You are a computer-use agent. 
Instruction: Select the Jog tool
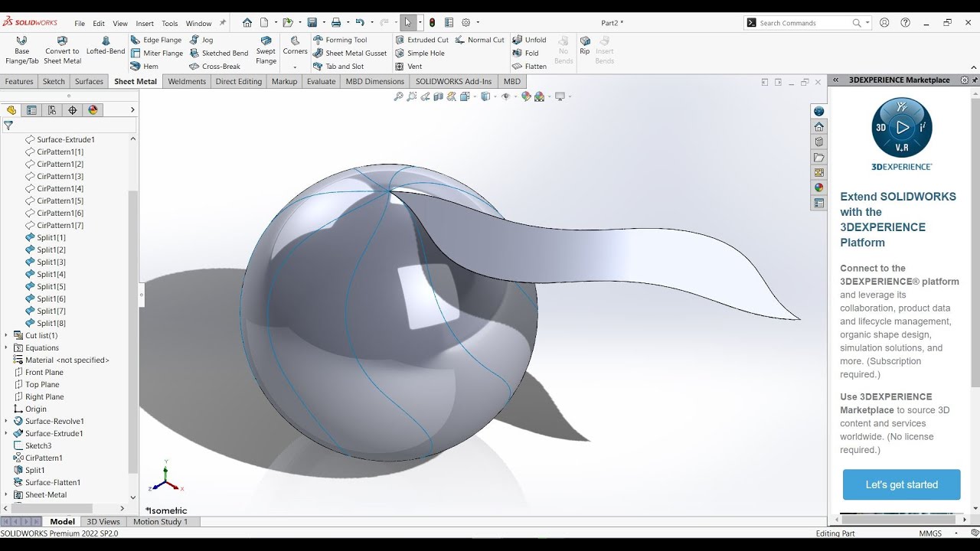click(x=201, y=40)
